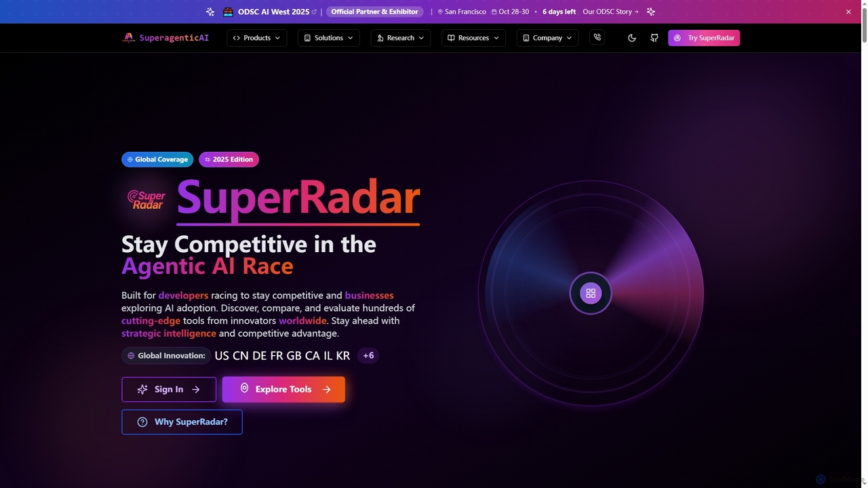868x488 pixels.
Task: Click the country codes list US CN DE
Action: pos(282,355)
